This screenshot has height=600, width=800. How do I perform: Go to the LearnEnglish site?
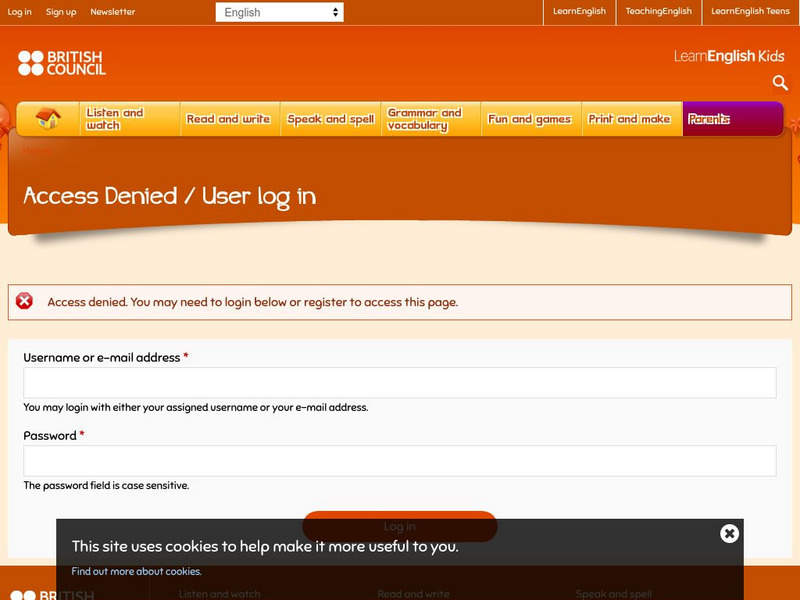click(580, 11)
